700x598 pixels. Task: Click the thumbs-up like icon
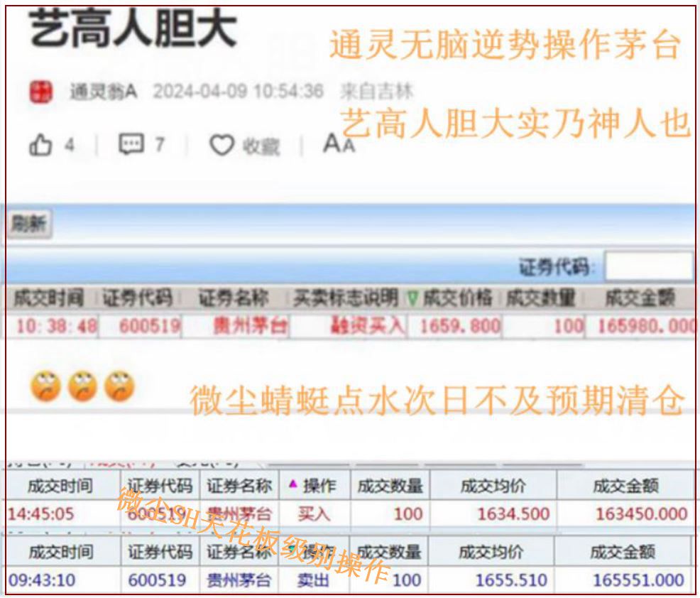40,145
